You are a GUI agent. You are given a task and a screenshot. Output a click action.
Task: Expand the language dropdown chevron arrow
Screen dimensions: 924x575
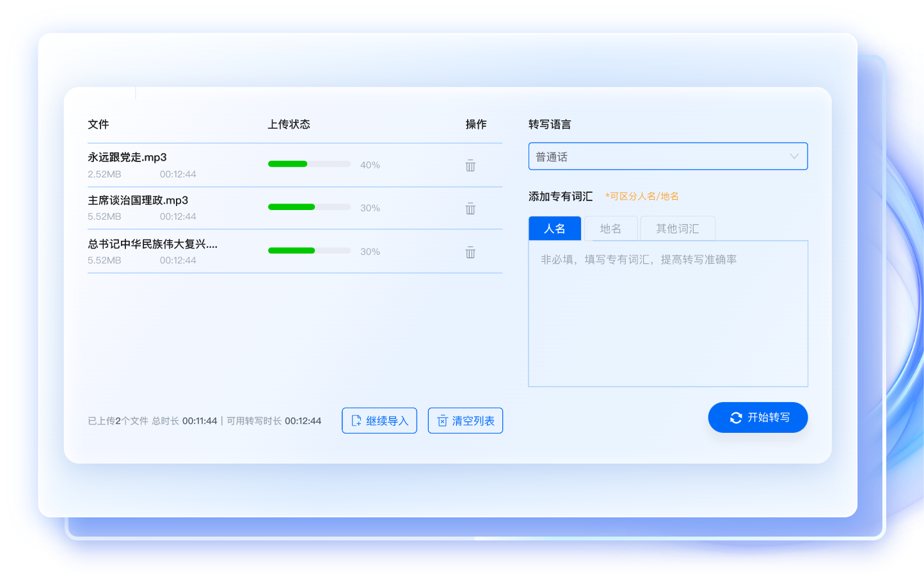(794, 156)
